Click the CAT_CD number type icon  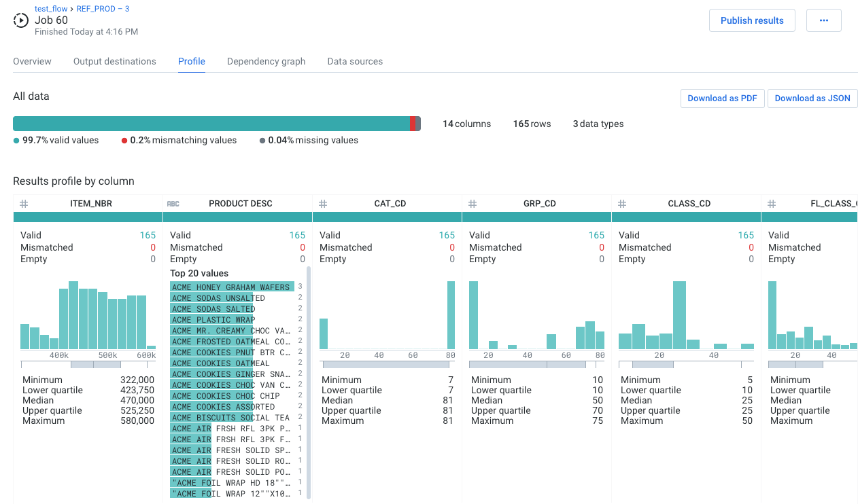tap(323, 204)
